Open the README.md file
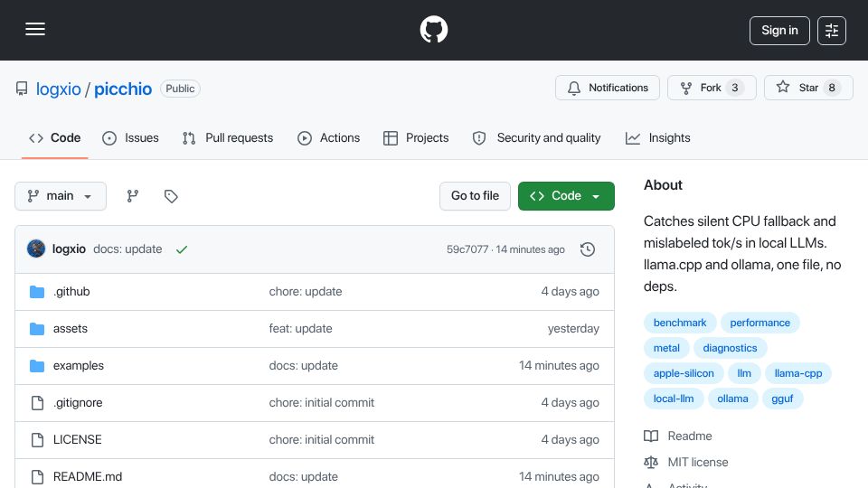Viewport: 868px width, 488px height. pyautogui.click(x=88, y=477)
